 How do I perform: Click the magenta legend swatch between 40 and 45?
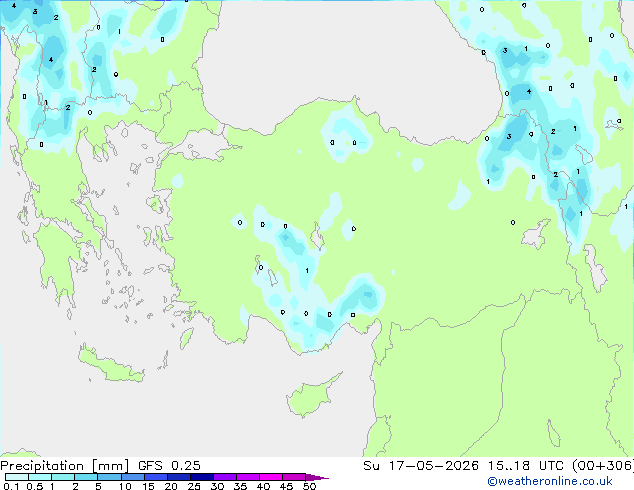coord(271,477)
